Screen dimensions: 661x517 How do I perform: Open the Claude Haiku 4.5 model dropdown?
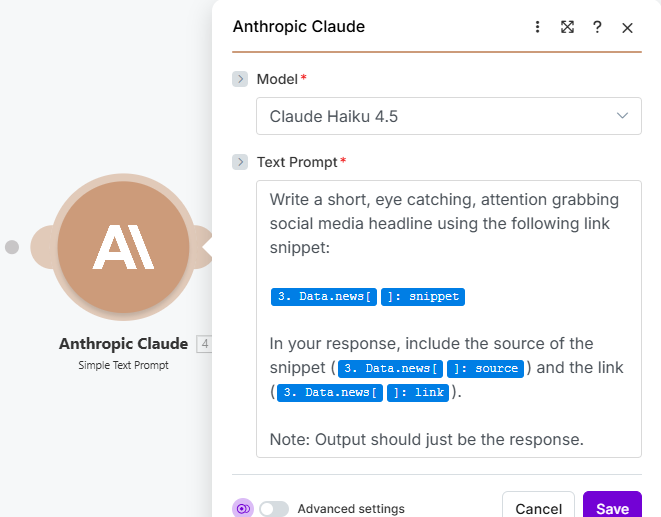[x=449, y=116]
